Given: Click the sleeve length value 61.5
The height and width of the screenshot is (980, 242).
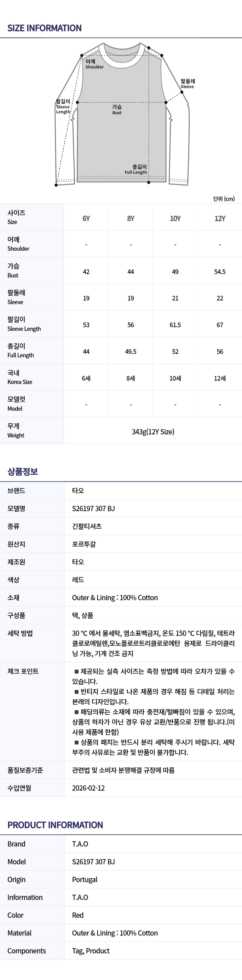Looking at the screenshot, I should point(175,325).
